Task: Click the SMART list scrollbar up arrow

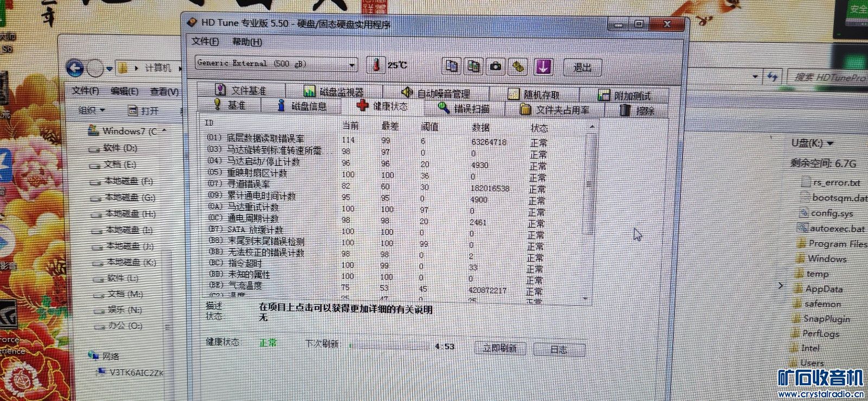Action: (x=592, y=127)
